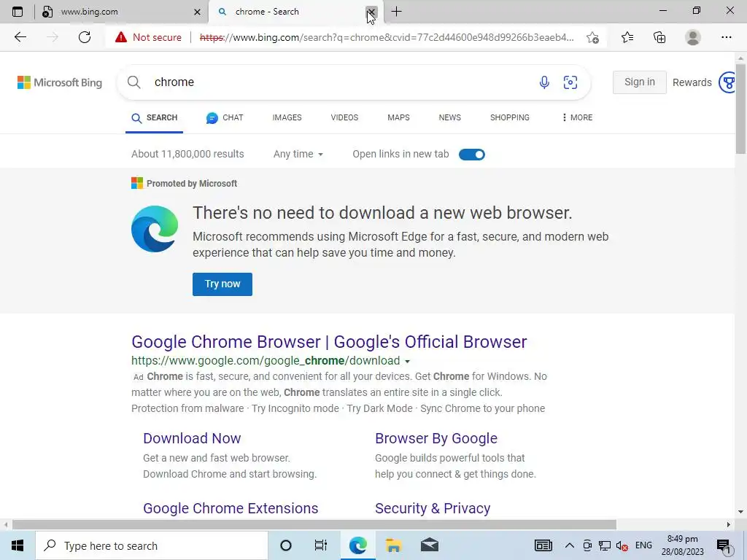Open the notification center icon
This screenshot has width=747, height=560.
724,545
